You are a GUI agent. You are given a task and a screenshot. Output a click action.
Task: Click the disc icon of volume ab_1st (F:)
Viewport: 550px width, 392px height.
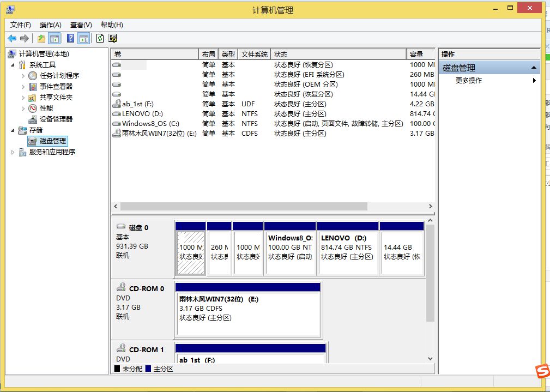point(117,104)
